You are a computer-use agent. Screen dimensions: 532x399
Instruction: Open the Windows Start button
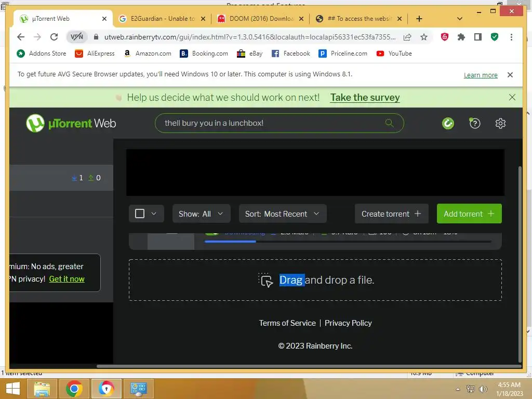tap(13, 389)
